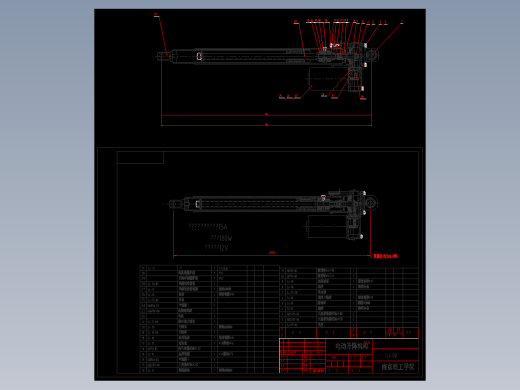Click the lower drawing's red dimension value
This screenshot has width=520, height=390.
pyautogui.click(x=272, y=253)
